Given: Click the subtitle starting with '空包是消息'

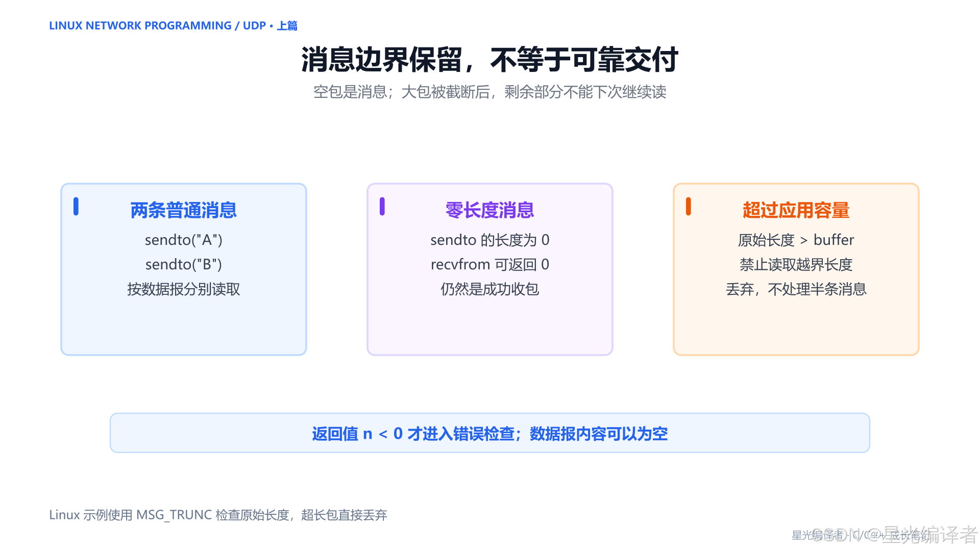Looking at the screenshot, I should click(489, 92).
